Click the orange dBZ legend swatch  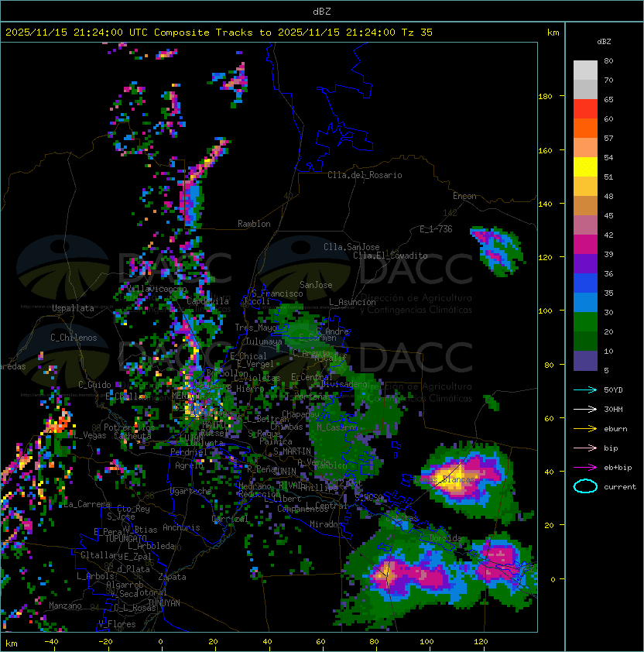pos(585,128)
